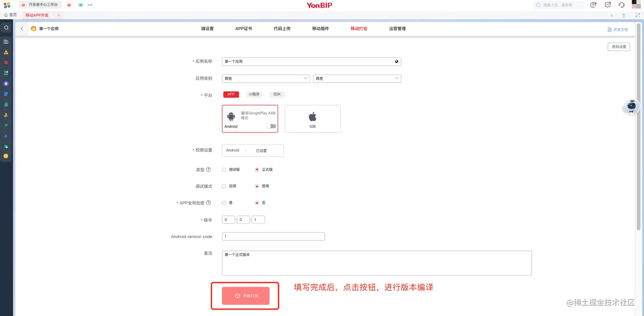Screen dimensions: 644x316
Task: Open the 开发文档 link
Action: (618, 29)
